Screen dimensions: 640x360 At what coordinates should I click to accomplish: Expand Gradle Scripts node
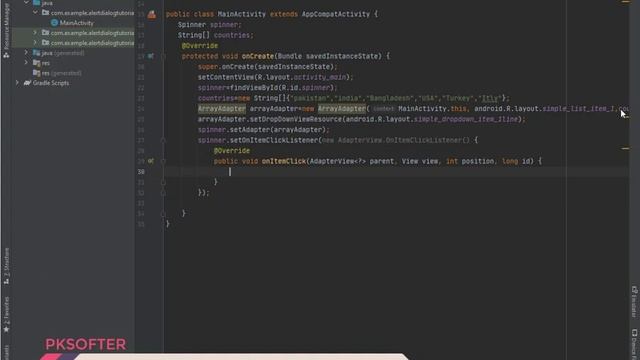pos(17,83)
